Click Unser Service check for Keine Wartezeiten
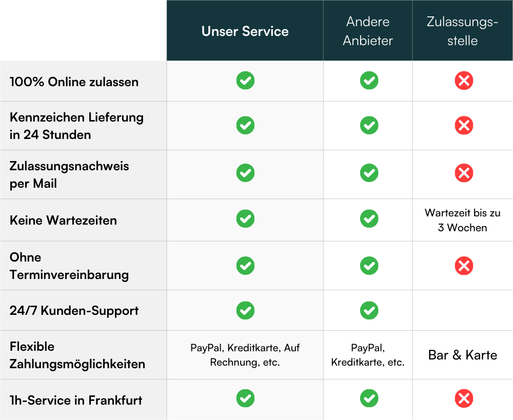The width and height of the screenshot is (513, 420). click(245, 218)
